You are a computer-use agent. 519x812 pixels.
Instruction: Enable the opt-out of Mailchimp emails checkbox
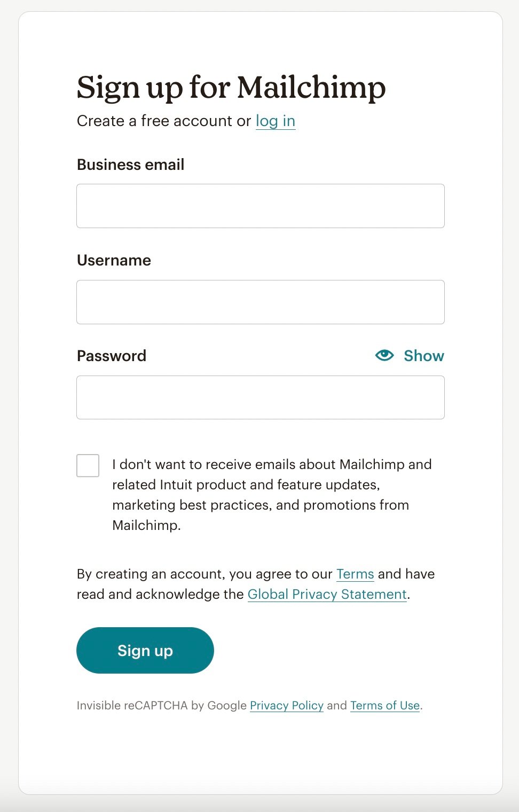click(x=88, y=465)
